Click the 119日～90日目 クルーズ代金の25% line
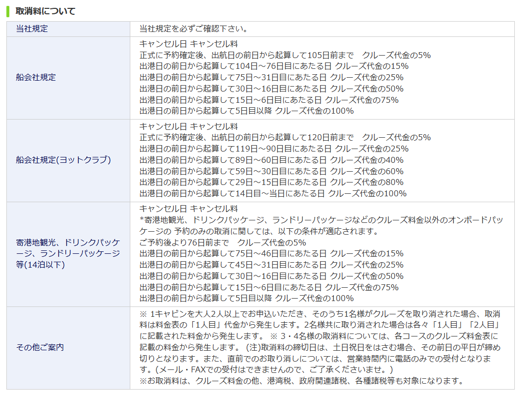 point(274,149)
